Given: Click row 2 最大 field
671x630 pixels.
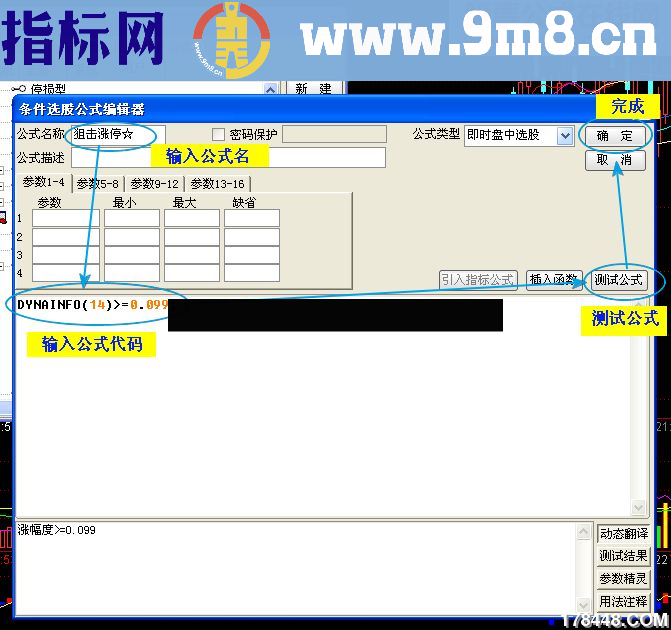Looking at the screenshot, I should coord(192,237).
